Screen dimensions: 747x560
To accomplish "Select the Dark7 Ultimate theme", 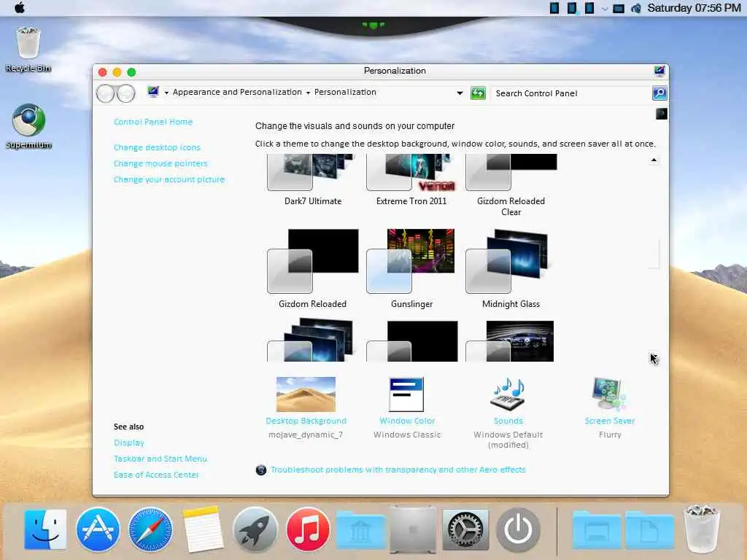I will tap(312, 179).
